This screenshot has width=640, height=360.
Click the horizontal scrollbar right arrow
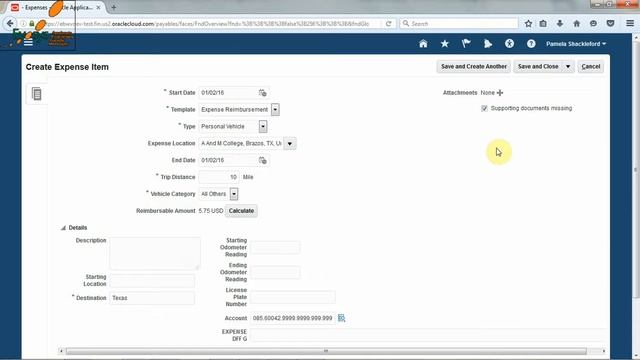pyautogui.click(x=604, y=351)
